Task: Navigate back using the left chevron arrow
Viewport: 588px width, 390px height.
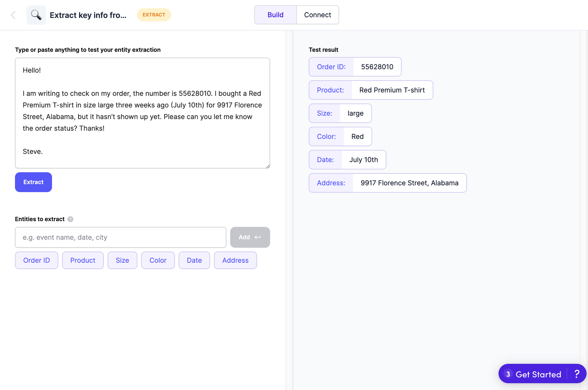Action: 13,15
